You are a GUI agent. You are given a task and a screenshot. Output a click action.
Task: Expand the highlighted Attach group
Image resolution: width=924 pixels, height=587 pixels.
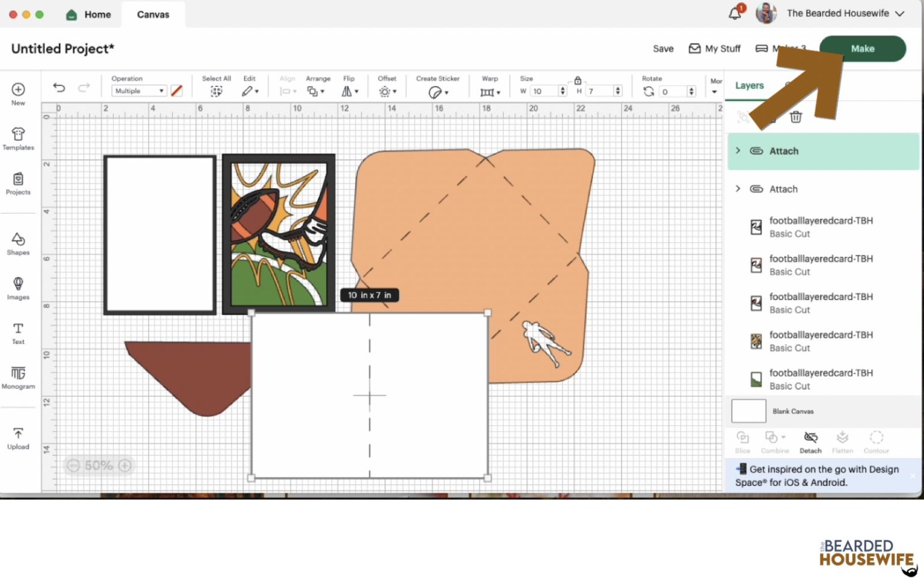[739, 151]
